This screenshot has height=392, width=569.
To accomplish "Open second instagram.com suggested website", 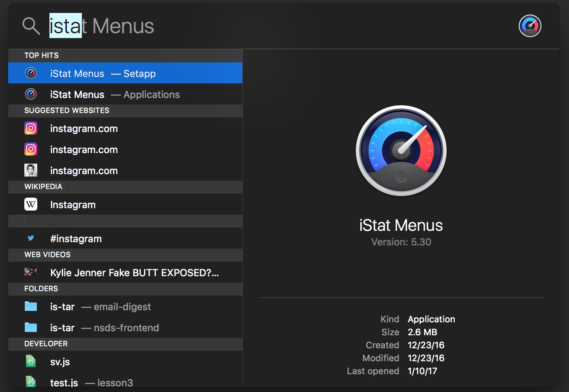I will (125, 149).
